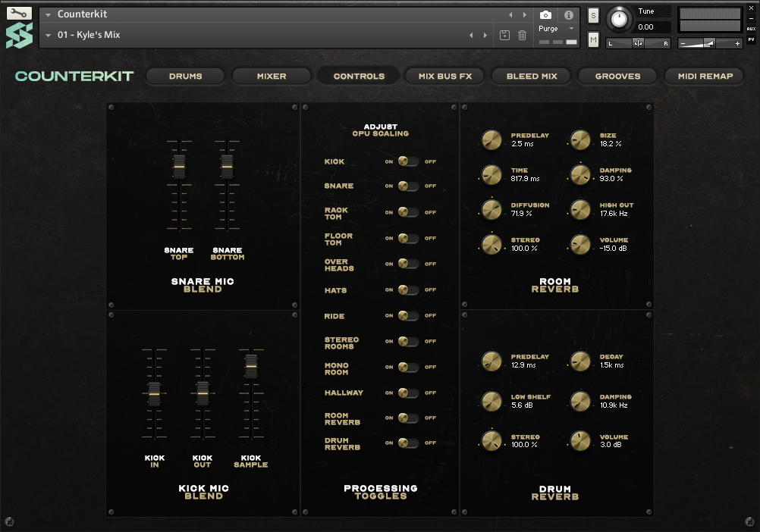The width and height of the screenshot is (760, 532).
Task: Turn off the Snare processing toggle
Action: point(407,186)
